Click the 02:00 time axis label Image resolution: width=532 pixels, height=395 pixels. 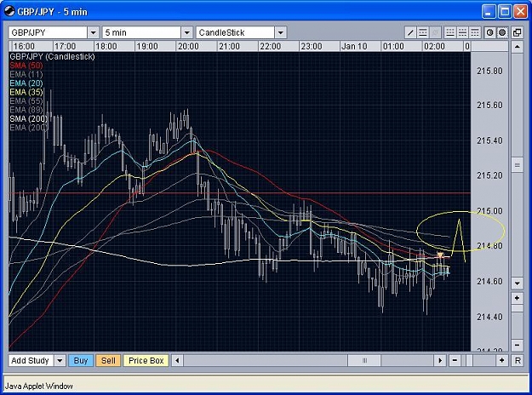[434, 46]
